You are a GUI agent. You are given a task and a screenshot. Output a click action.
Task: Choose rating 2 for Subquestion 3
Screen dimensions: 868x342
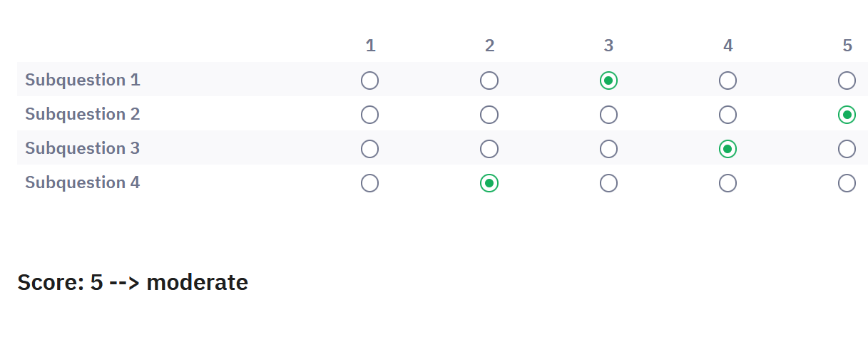click(x=489, y=149)
